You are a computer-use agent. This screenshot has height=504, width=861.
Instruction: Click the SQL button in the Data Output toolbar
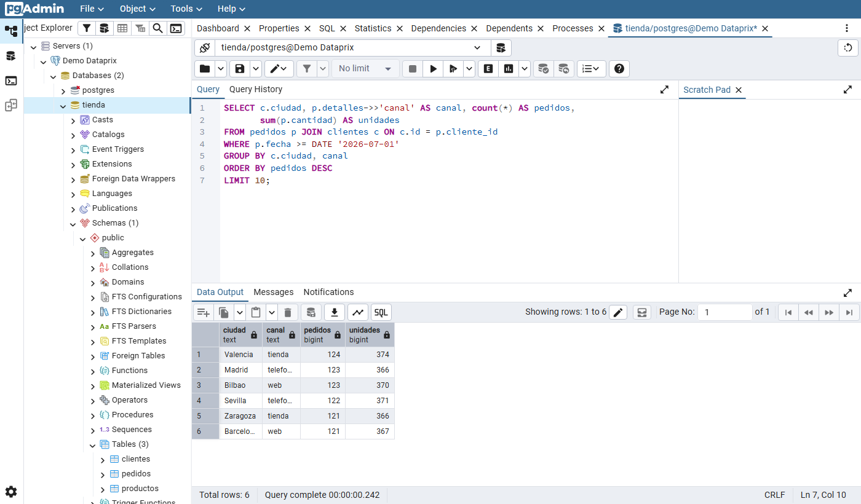[x=381, y=312]
